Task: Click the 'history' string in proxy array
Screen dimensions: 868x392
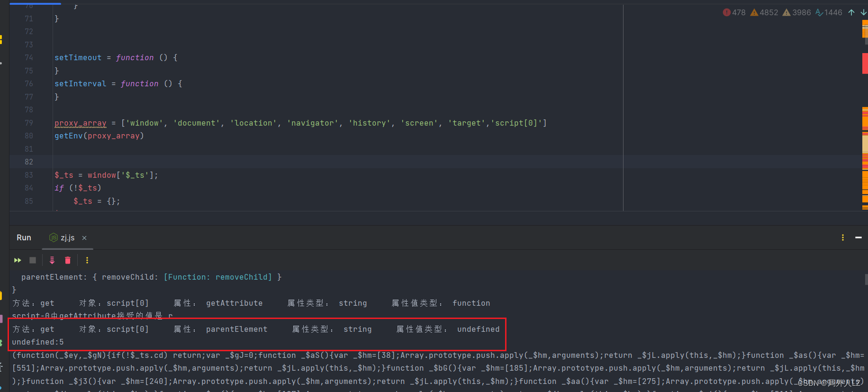Action: pos(370,123)
